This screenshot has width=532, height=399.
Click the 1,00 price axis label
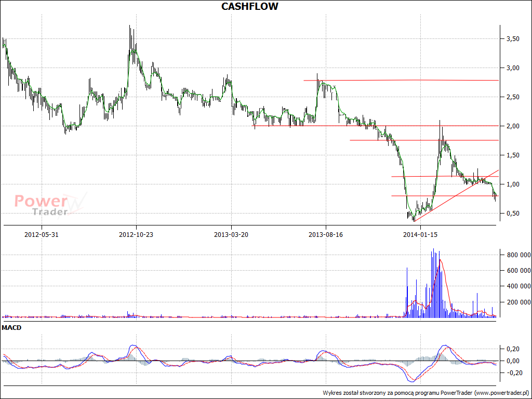click(513, 184)
